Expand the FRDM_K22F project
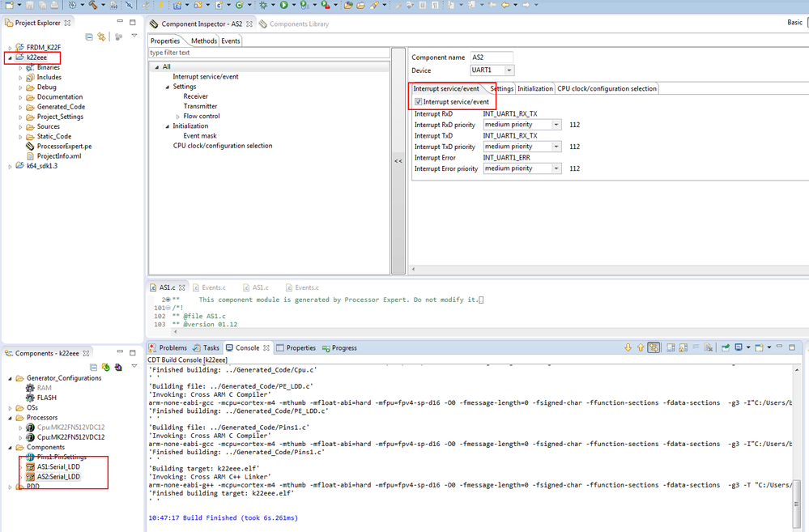The height and width of the screenshot is (532, 809). (10, 48)
